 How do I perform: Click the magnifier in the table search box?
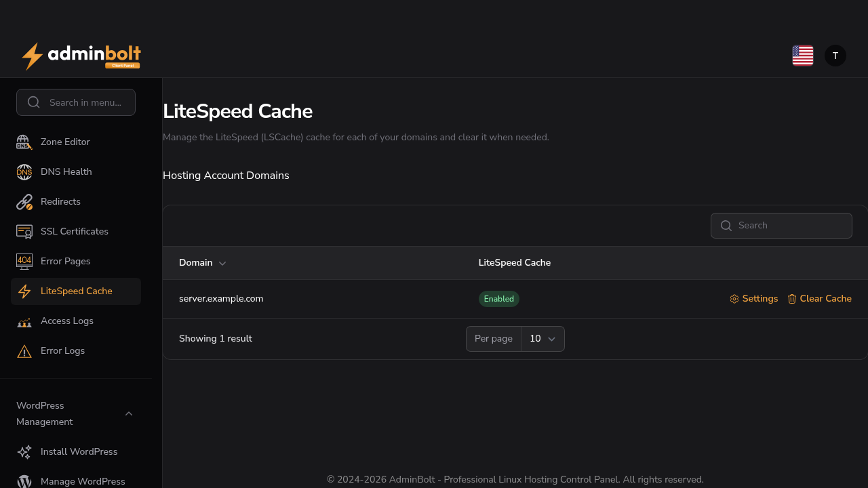(x=726, y=226)
